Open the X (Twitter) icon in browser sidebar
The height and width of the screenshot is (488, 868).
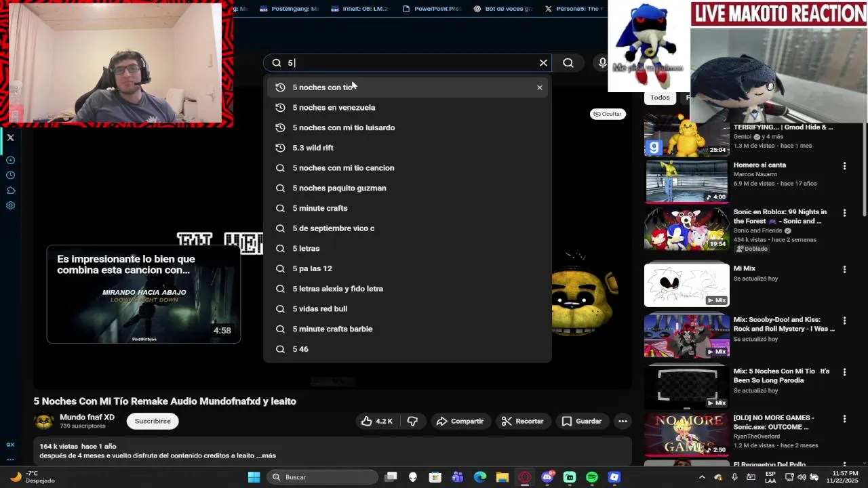point(10,138)
